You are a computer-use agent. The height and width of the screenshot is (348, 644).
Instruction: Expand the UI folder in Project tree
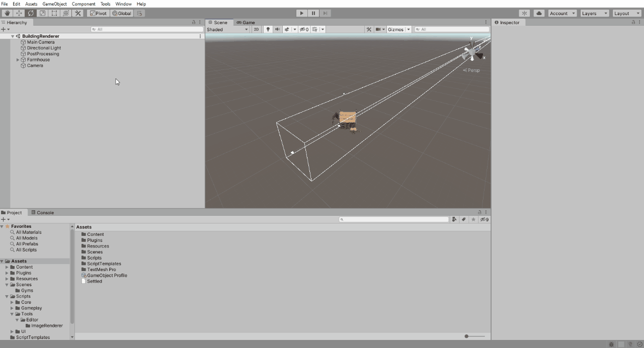(x=13, y=331)
